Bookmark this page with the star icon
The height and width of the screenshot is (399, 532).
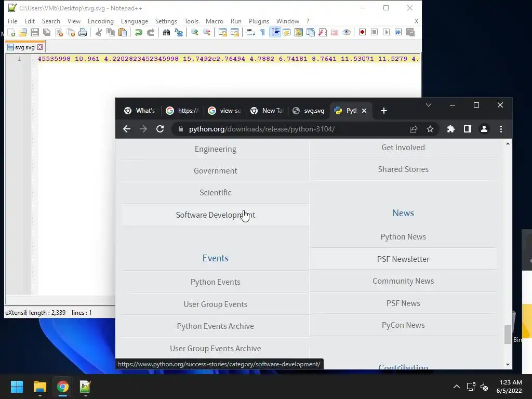(430, 129)
